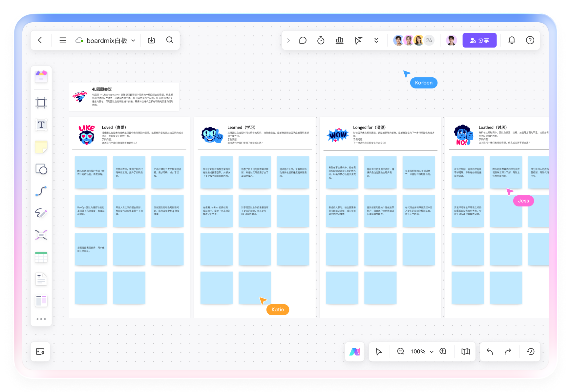Viewport: 571px width, 392px height.
Task: Toggle the minimap at bottom left
Action: (40, 352)
